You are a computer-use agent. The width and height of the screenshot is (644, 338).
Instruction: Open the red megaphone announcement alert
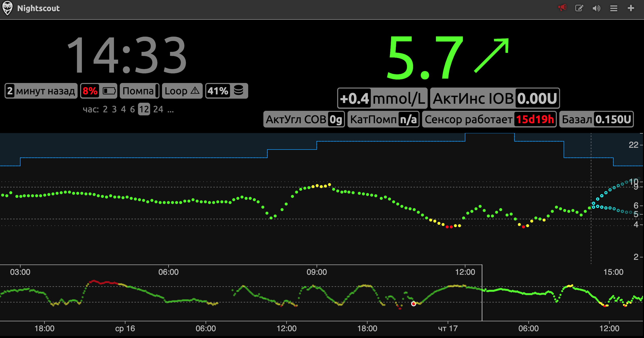click(562, 8)
